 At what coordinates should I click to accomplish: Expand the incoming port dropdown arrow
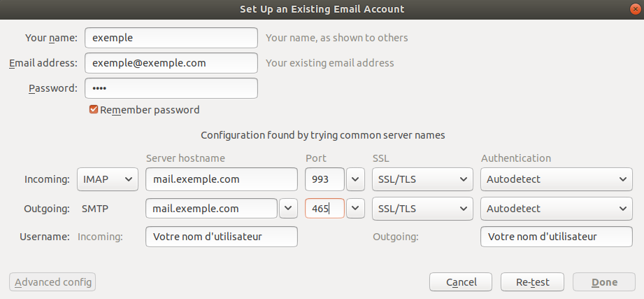click(357, 179)
